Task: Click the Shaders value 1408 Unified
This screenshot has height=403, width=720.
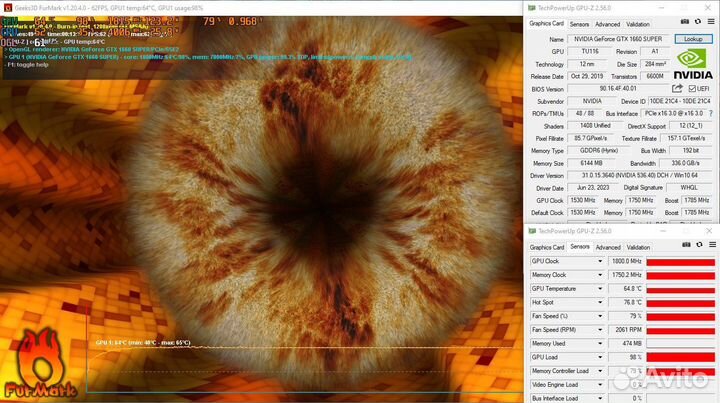Action: tap(595, 126)
